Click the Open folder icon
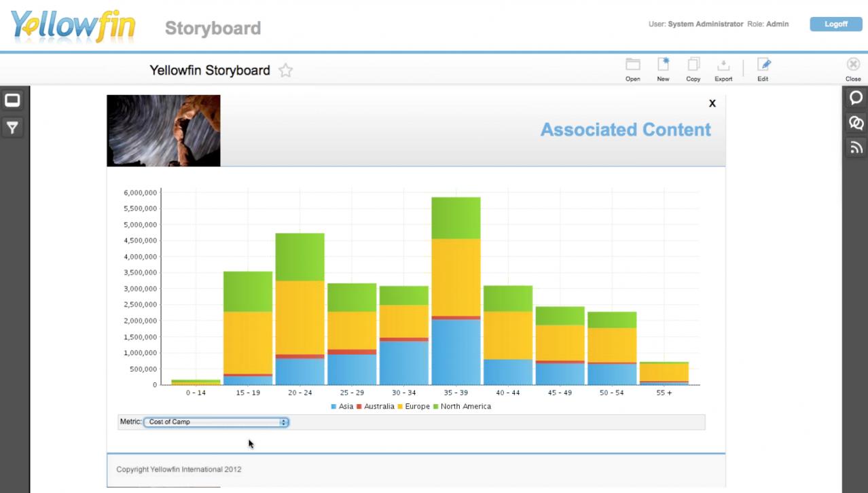Image resolution: width=868 pixels, height=493 pixels. tap(632, 65)
